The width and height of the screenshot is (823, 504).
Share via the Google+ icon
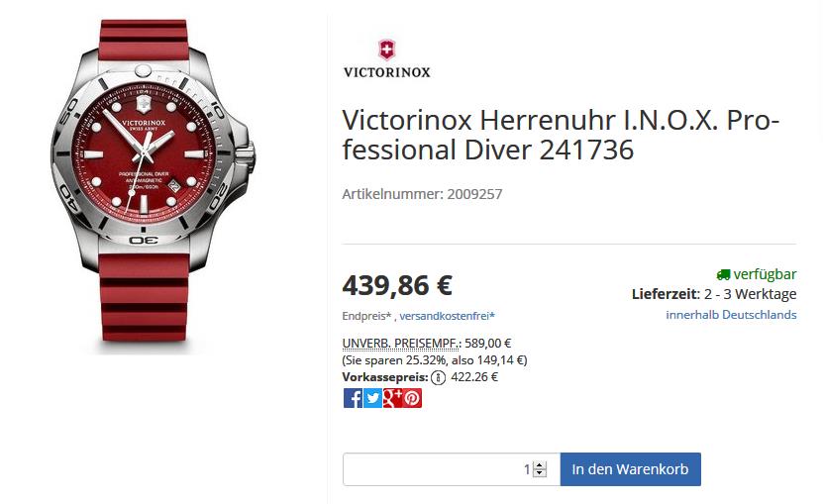point(392,398)
